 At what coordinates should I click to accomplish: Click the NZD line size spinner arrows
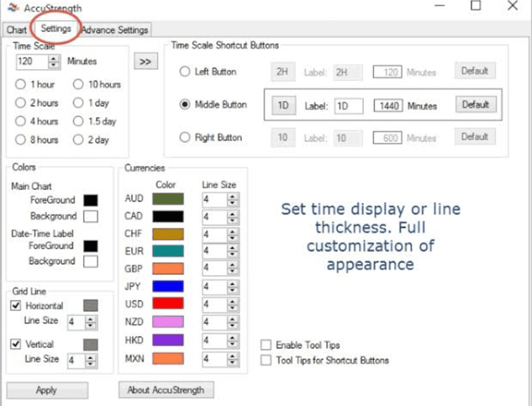[232, 322]
